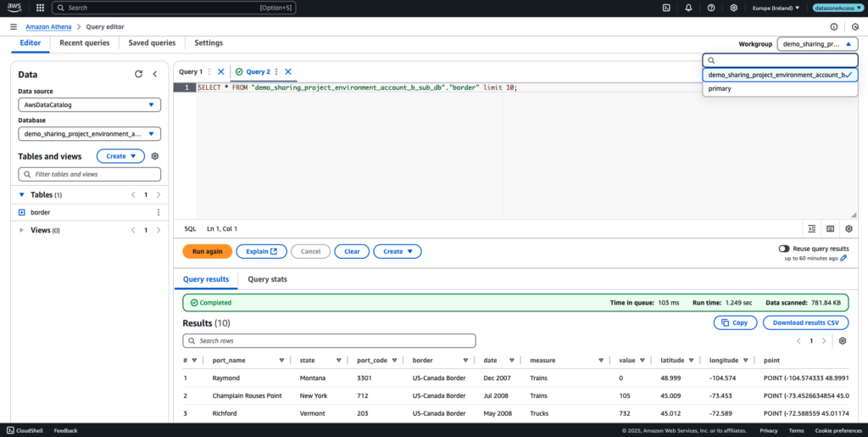This screenshot has height=437, width=868.
Task: Open CloudShell from the footer
Action: pyautogui.click(x=26, y=430)
